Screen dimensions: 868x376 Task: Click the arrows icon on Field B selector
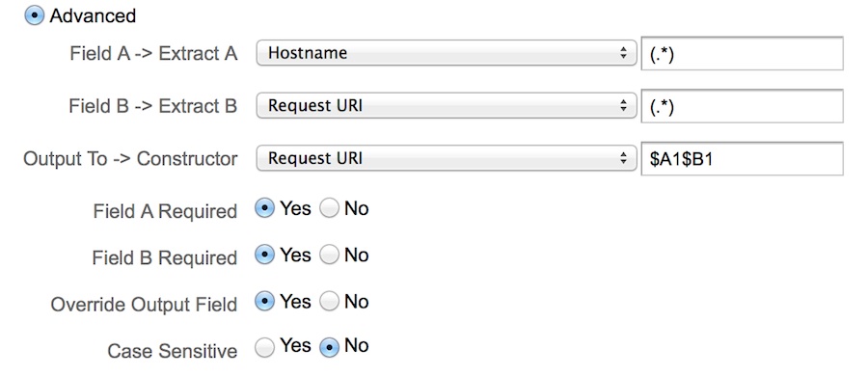click(x=623, y=105)
